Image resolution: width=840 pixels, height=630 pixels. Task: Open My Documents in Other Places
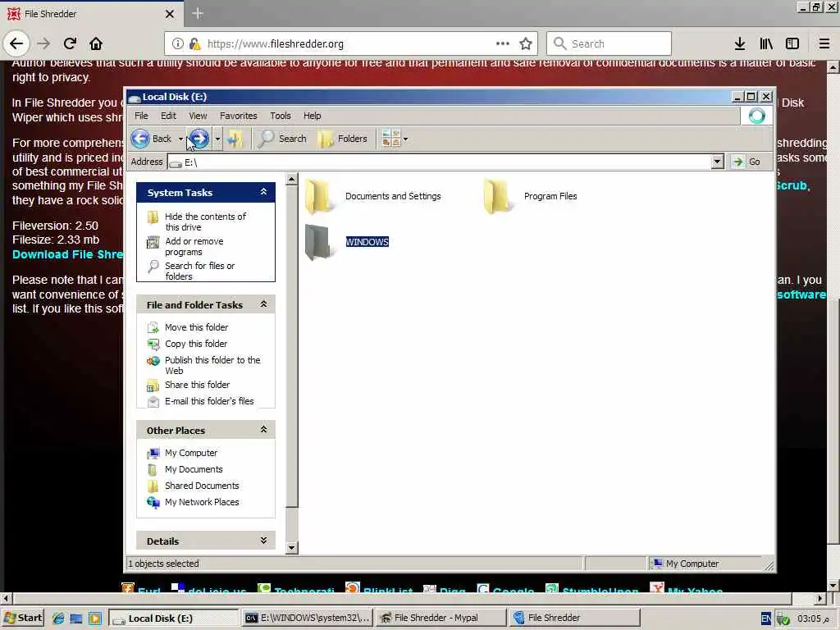pos(194,469)
